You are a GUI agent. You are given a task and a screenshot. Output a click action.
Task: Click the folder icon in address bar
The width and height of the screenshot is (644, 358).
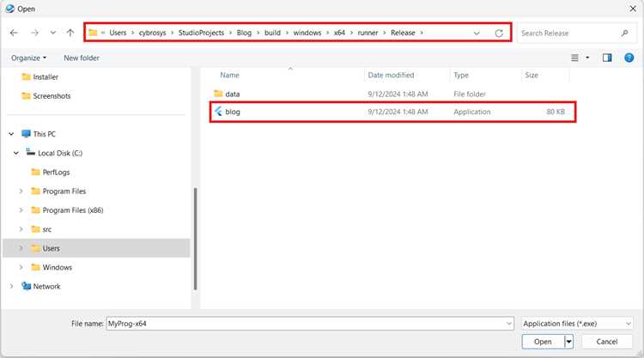pos(93,33)
